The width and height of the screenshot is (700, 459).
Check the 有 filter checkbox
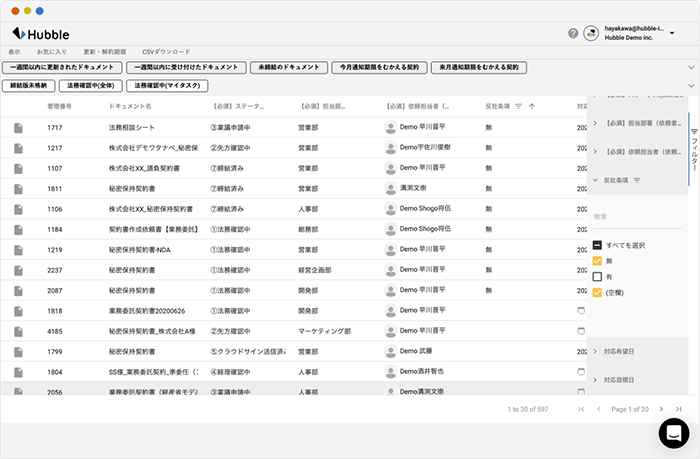[x=597, y=277]
